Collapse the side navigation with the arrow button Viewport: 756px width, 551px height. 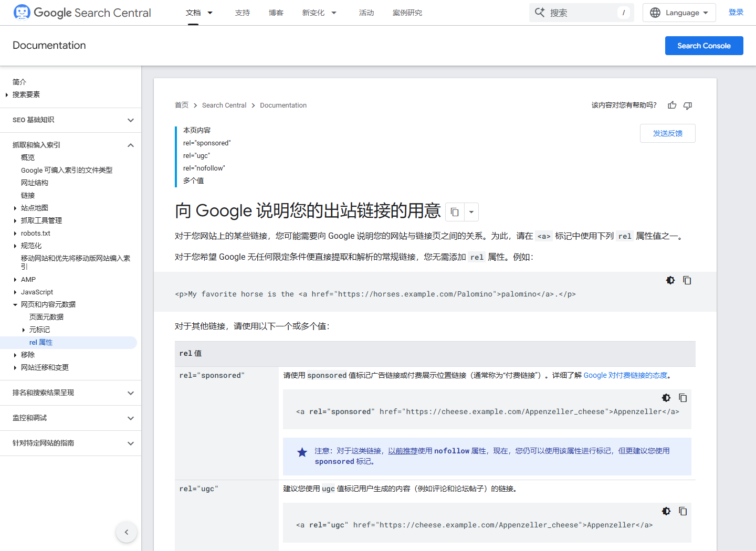(x=127, y=532)
